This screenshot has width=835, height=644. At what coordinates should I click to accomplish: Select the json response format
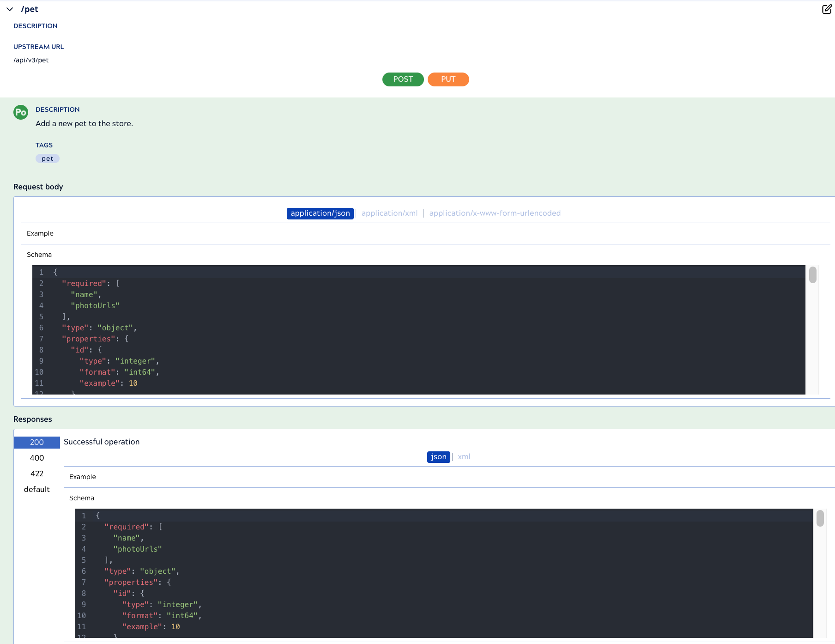pos(438,457)
